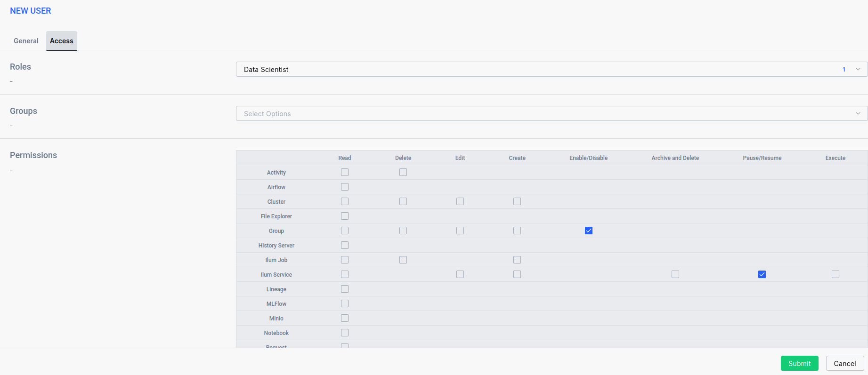The height and width of the screenshot is (375, 868).
Task: Cancel the new user creation
Action: pos(844,363)
